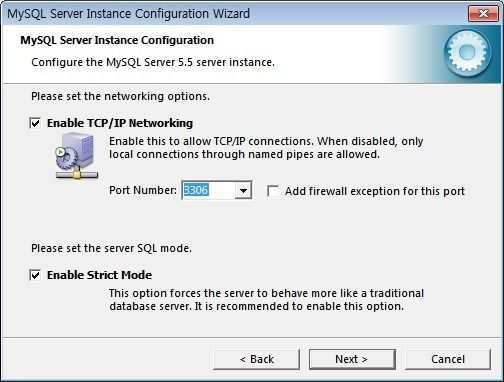This screenshot has width=504, height=382.
Task: Click the Port Number label
Action: click(143, 190)
